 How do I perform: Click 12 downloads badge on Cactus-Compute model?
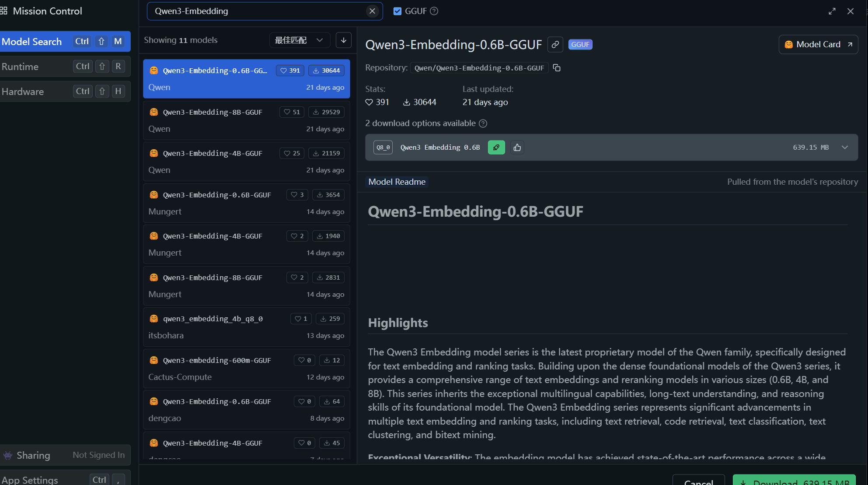(332, 360)
